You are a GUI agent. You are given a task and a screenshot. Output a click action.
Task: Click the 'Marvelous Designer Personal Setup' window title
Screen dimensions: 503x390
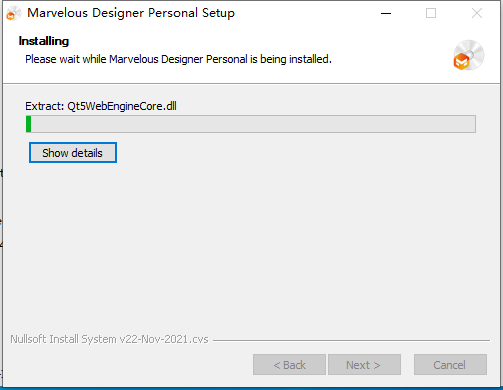click(x=131, y=13)
